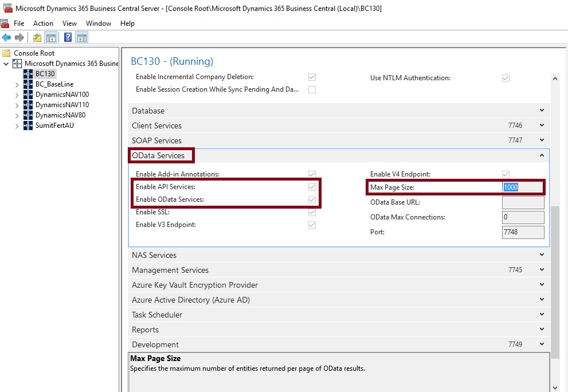Collapse the OData Services section
This screenshot has width=568, height=392.
click(542, 155)
